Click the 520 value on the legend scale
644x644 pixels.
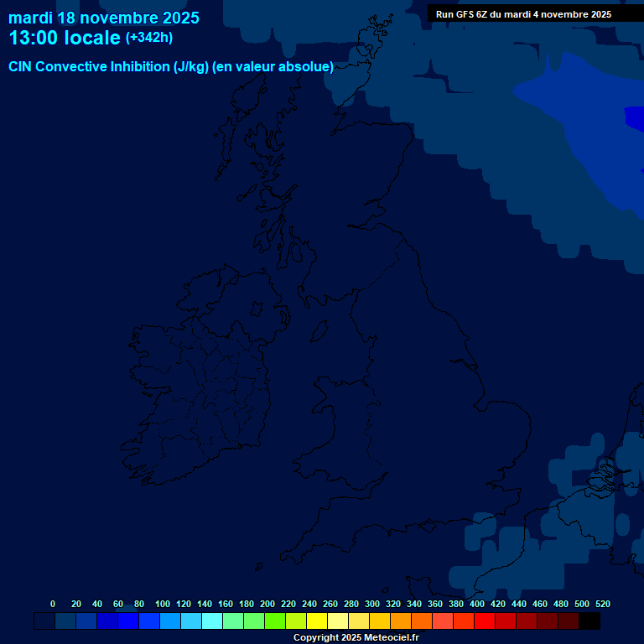(602, 604)
